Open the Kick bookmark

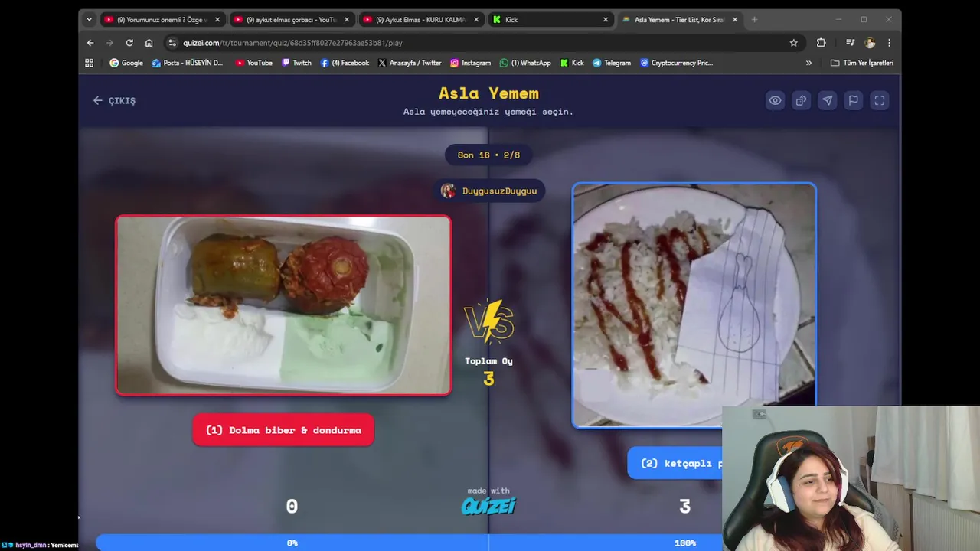[572, 63]
